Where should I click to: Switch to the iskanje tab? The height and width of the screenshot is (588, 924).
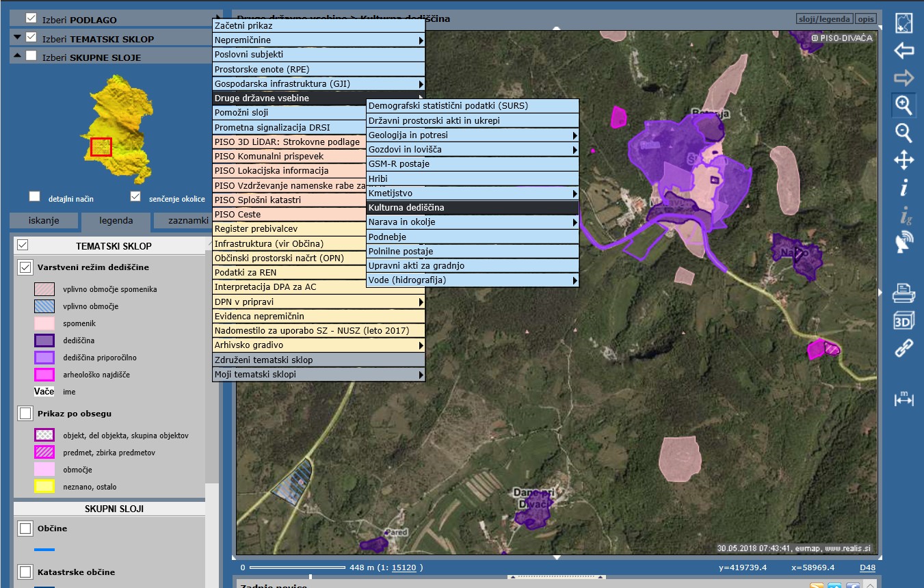[44, 220]
